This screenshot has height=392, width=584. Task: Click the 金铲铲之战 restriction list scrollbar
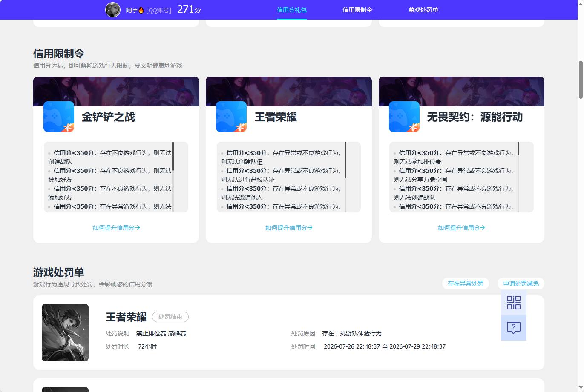point(173,156)
